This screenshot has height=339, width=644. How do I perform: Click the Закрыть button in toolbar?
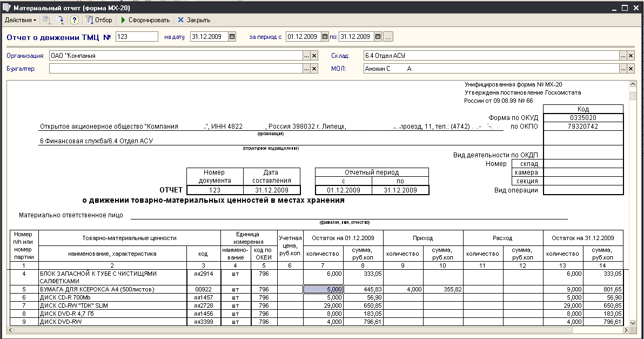(194, 19)
